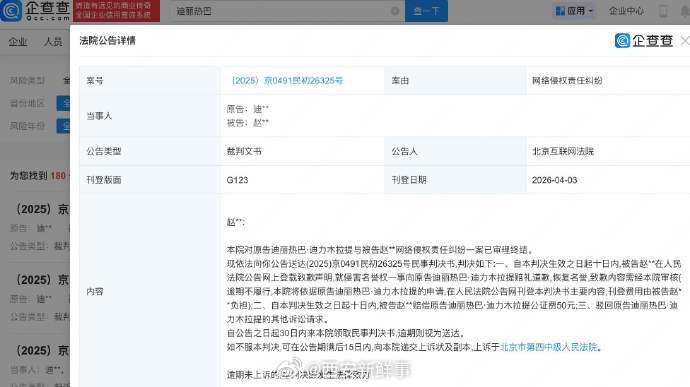Click the mobile phone icon in header
The width and height of the screenshot is (690, 387).
[x=663, y=11]
